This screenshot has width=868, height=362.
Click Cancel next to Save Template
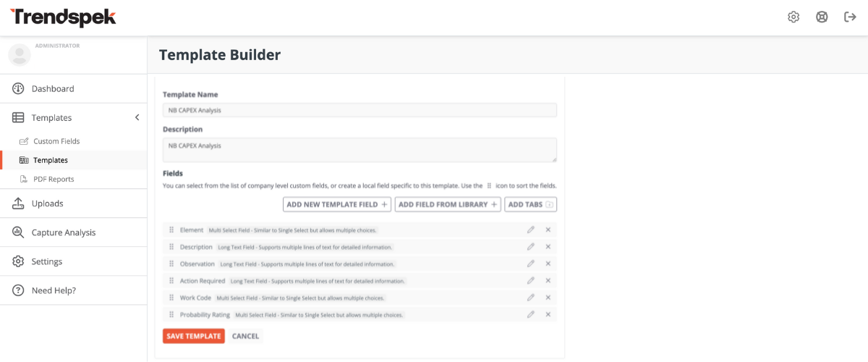pos(245,336)
